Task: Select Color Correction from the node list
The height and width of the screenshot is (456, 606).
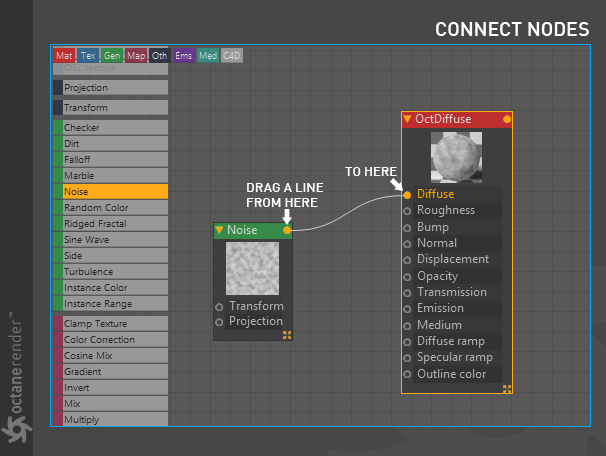Action: point(111,340)
